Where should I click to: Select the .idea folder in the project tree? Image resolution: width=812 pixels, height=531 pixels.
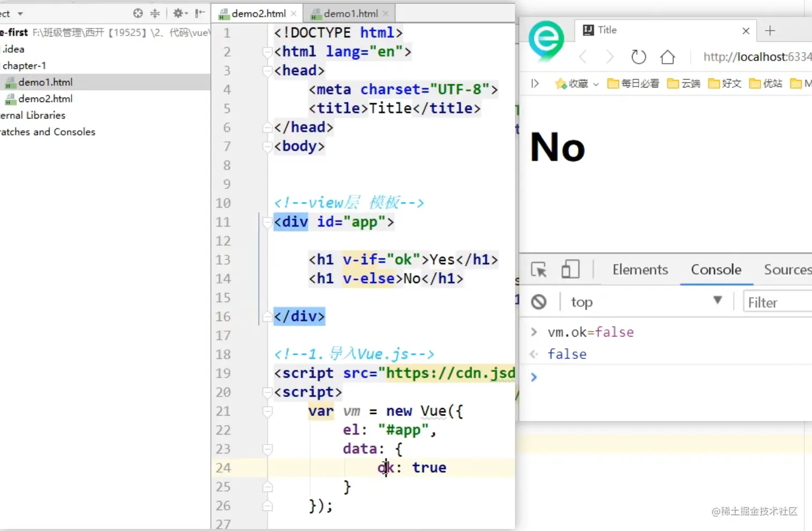[x=13, y=49]
